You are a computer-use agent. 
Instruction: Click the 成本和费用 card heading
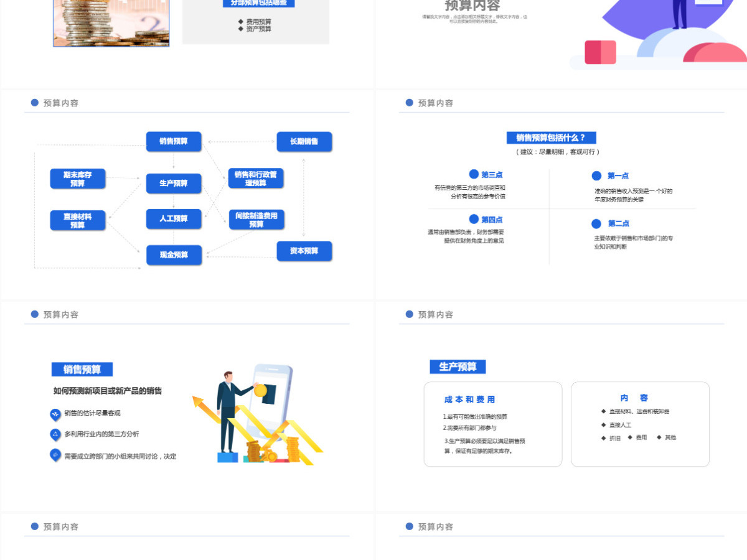pos(470,399)
